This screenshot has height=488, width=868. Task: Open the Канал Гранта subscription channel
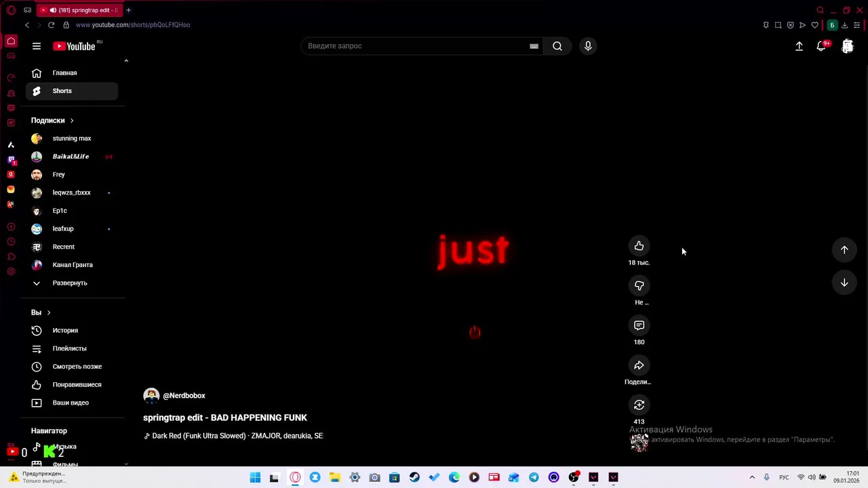(x=72, y=265)
